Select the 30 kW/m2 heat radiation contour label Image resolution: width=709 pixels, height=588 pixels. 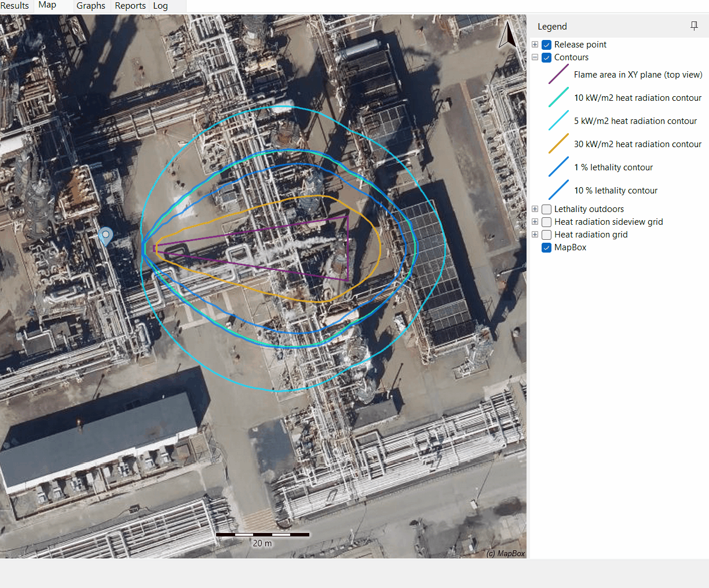(637, 144)
